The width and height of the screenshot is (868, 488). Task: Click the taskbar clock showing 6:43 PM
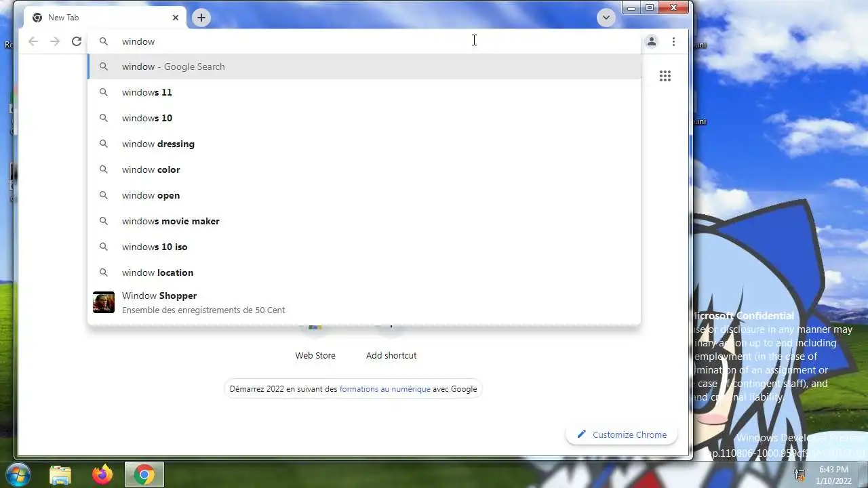pos(833,475)
